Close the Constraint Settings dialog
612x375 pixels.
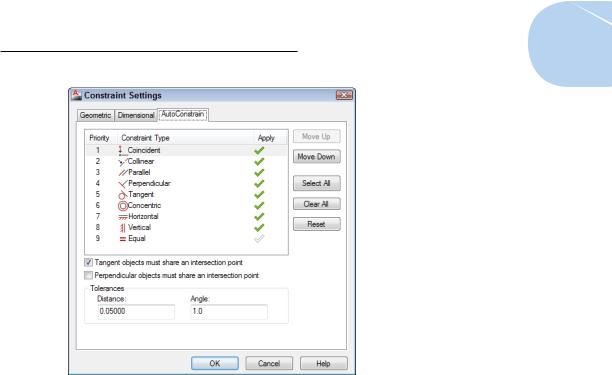[344, 95]
